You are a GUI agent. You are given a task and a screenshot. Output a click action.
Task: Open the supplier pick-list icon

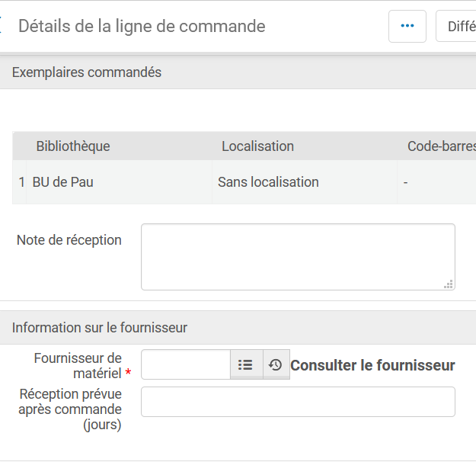(x=246, y=365)
